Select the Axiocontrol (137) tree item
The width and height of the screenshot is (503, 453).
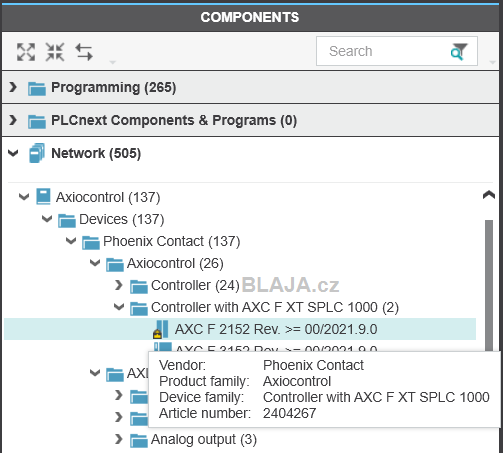(x=108, y=197)
